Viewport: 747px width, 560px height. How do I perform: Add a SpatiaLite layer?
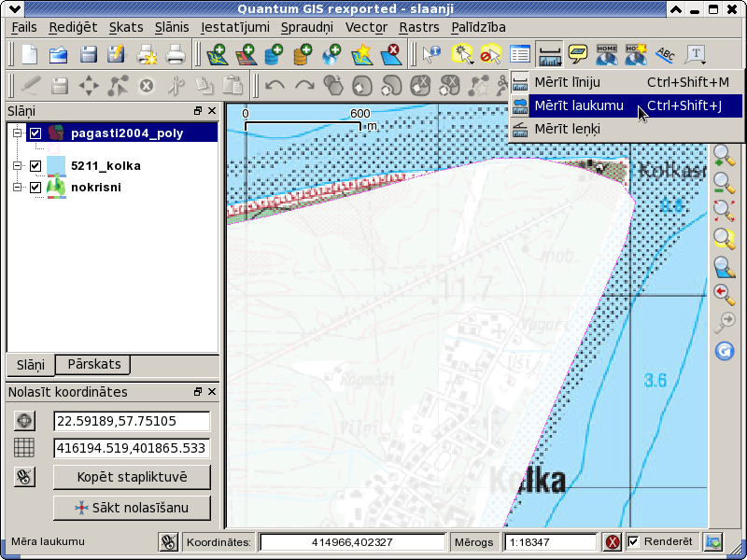point(303,54)
